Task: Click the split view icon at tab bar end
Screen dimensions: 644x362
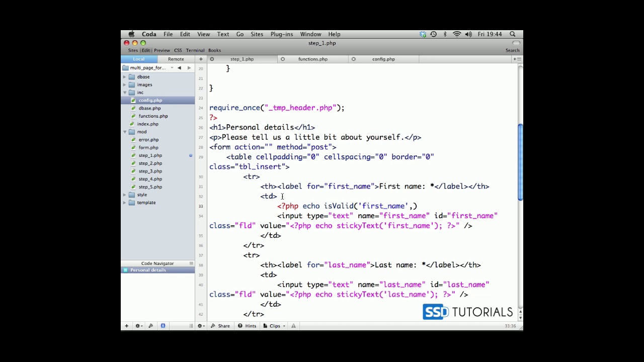Action: point(517,59)
